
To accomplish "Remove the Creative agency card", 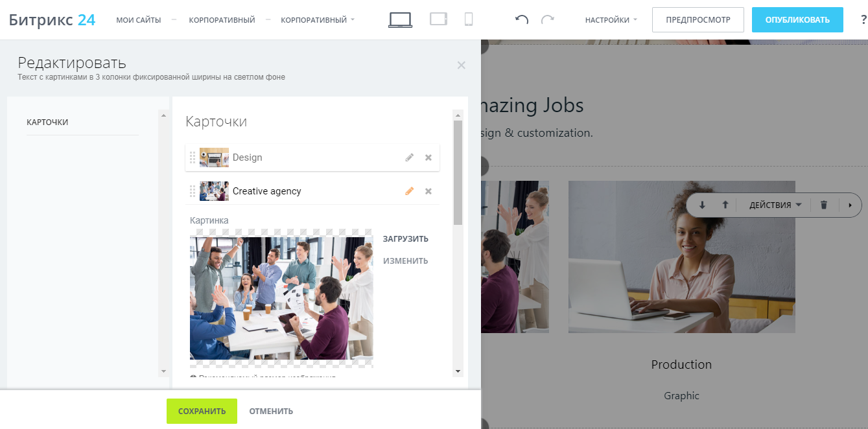I will [x=428, y=191].
